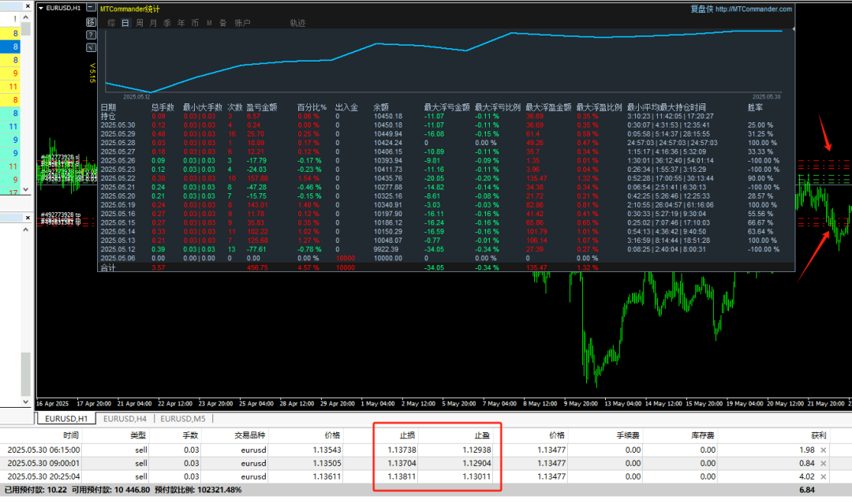852x504 pixels.
Task: Click the margin status bar 已用预付款: 10.22
Action: [x=35, y=490]
